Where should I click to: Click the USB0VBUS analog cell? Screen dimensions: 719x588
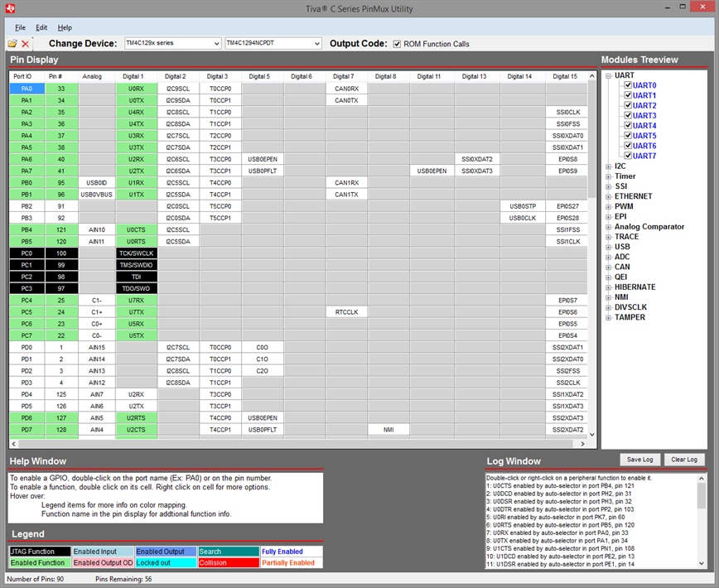97,195
